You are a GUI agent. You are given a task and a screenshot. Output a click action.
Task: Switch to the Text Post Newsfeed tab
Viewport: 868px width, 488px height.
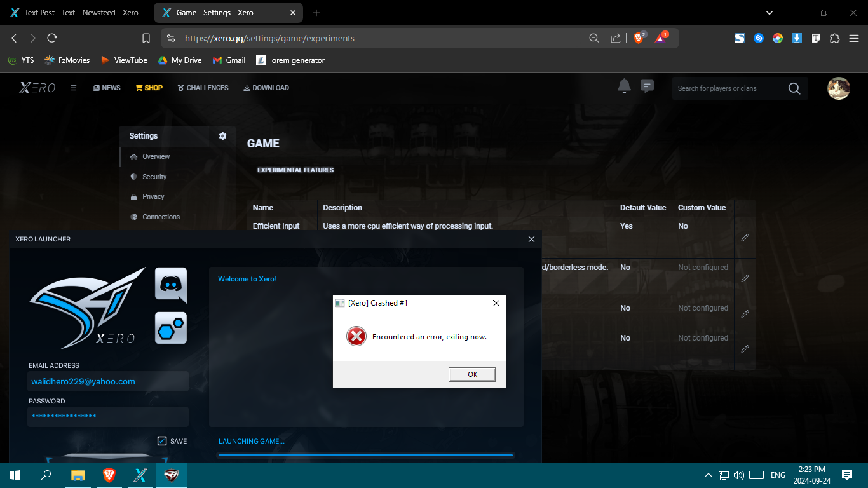coord(76,13)
